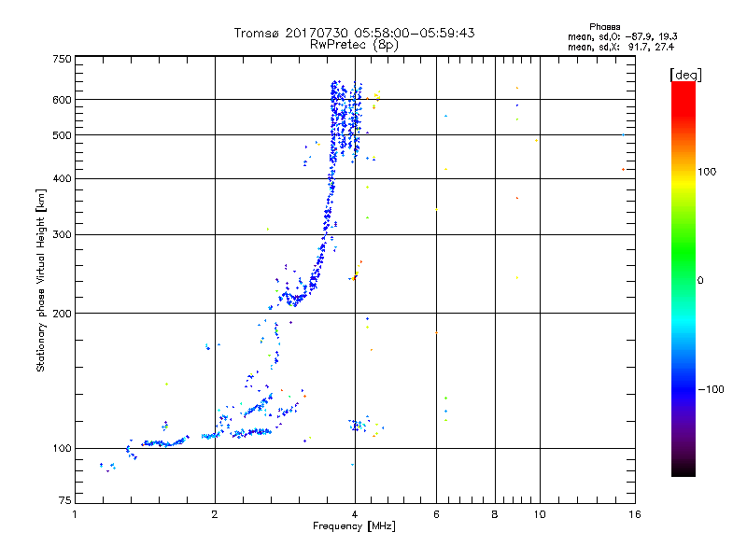This screenshot has width=747, height=560.
Task: Click the flat blue E-layer trace near 100 km
Action: [x=164, y=443]
